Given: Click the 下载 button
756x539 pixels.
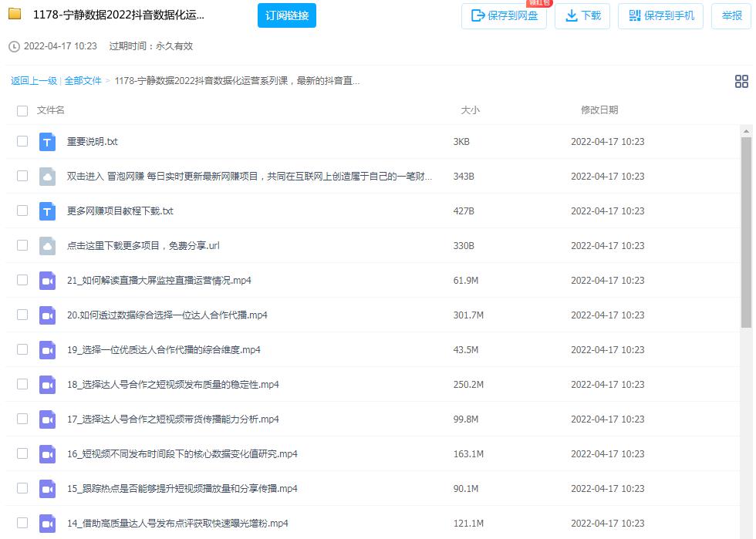Looking at the screenshot, I should (582, 16).
